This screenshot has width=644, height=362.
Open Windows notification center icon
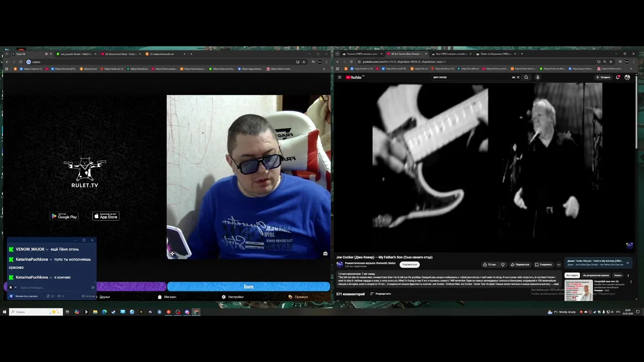click(638, 312)
